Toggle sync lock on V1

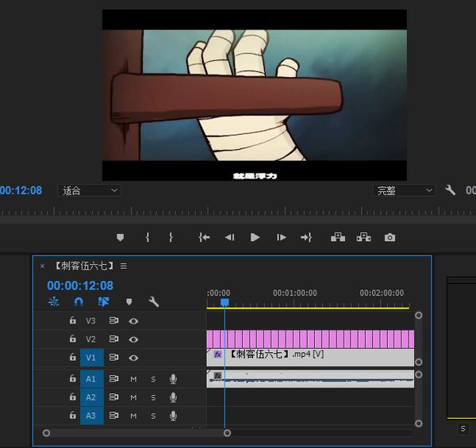coord(113,358)
